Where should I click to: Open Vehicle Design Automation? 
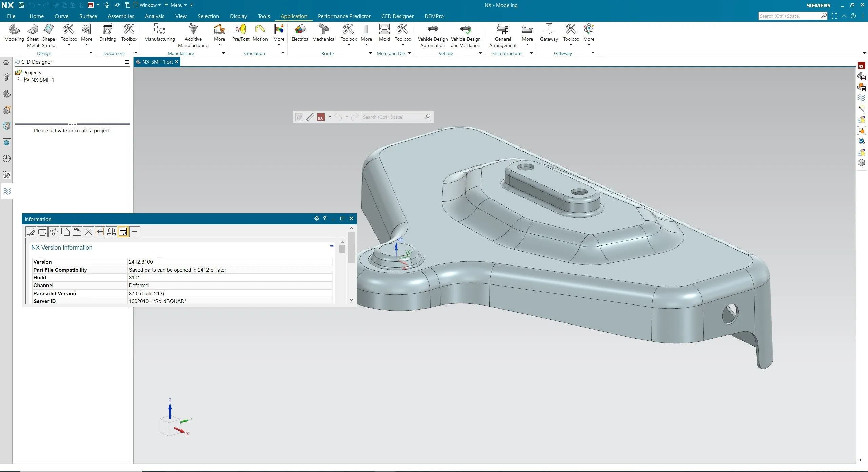(x=433, y=36)
